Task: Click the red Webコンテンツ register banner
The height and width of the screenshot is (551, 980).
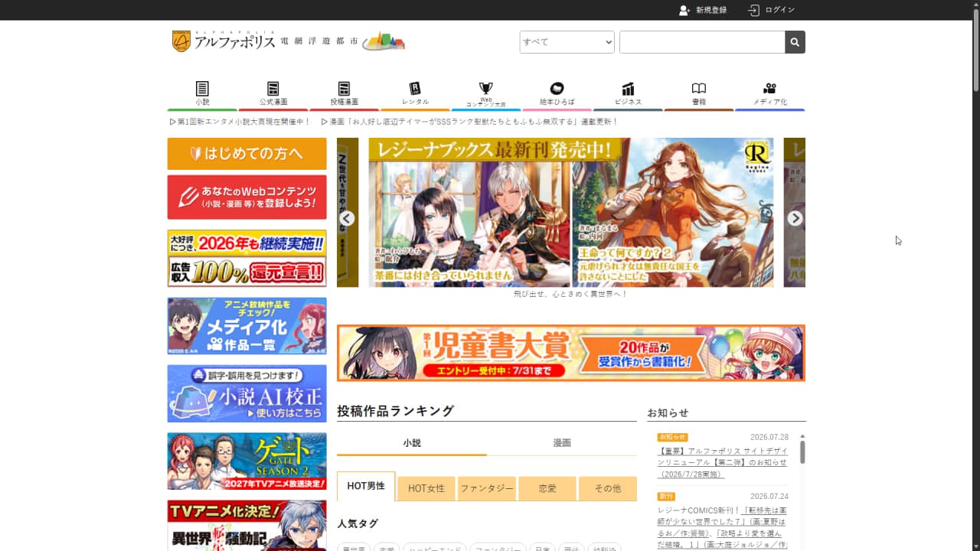Action: 247,197
